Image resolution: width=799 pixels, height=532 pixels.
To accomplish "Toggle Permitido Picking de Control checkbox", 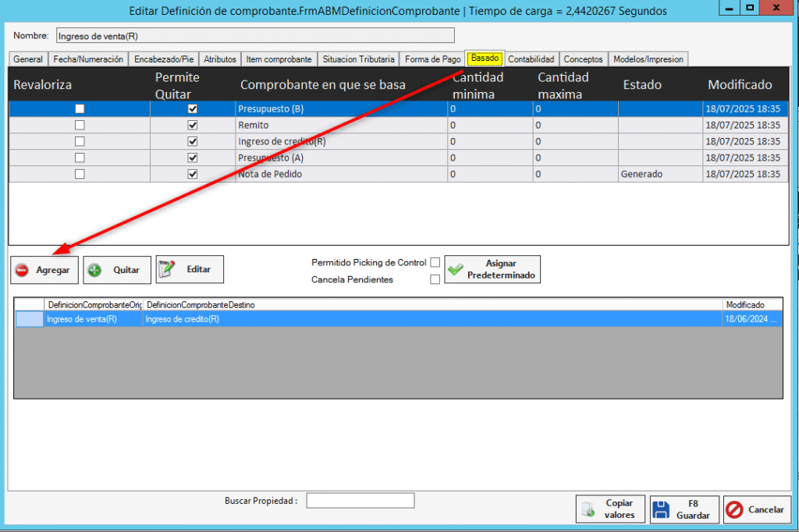I will pyautogui.click(x=435, y=263).
